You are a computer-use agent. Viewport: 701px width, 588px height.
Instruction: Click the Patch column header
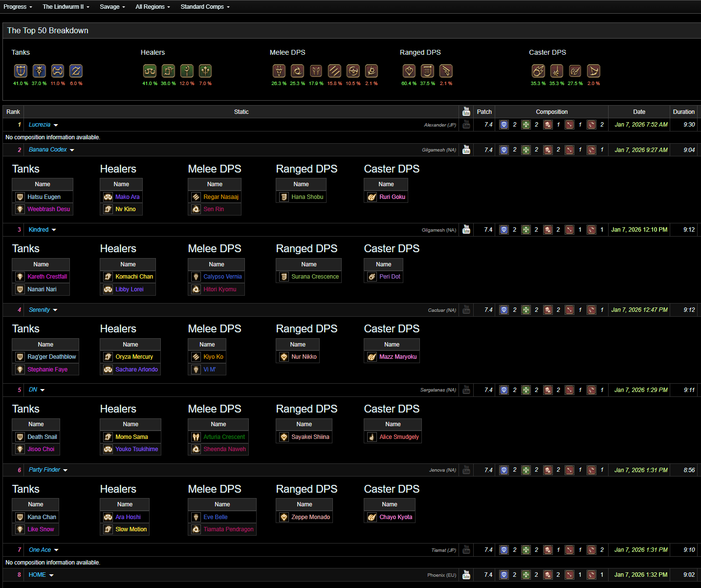coord(484,112)
